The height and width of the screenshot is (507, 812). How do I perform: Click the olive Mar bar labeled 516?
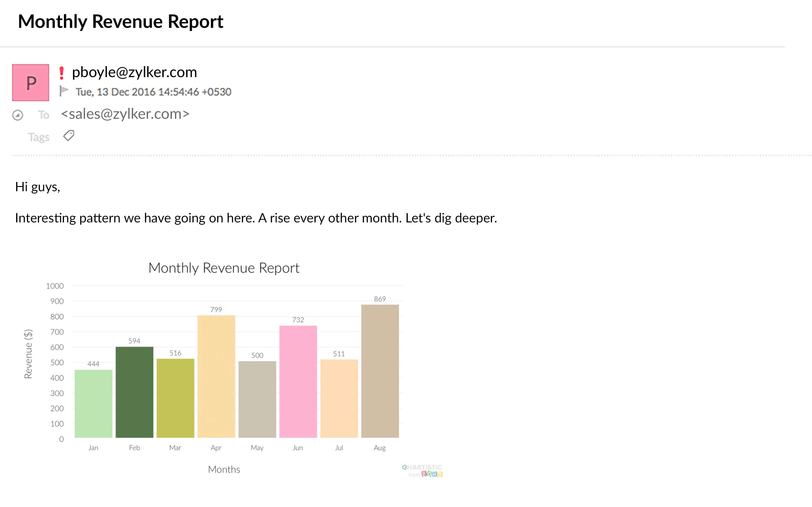[x=175, y=398]
